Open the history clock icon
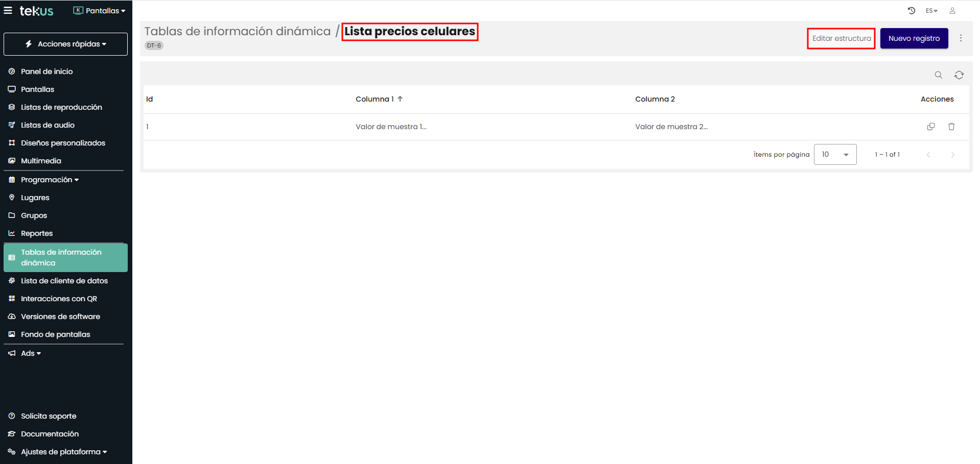Screen dimensions: 980x464 (911, 10)
